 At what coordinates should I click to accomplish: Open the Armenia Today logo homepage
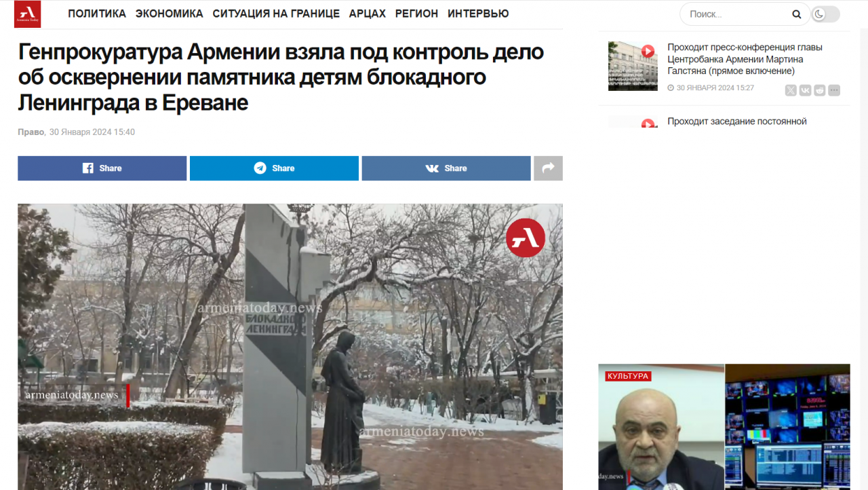click(27, 14)
